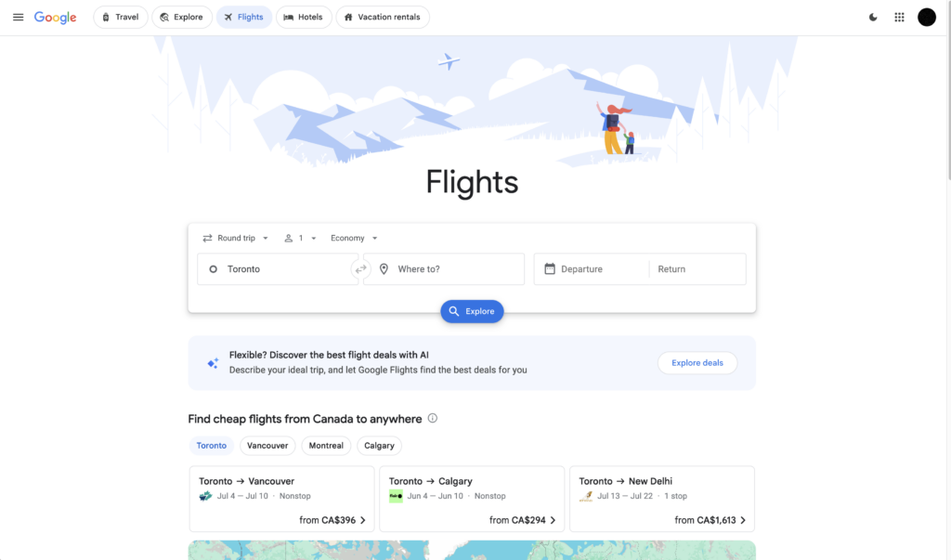
Task: Toggle dark mode with moon icon
Action: pos(873,17)
